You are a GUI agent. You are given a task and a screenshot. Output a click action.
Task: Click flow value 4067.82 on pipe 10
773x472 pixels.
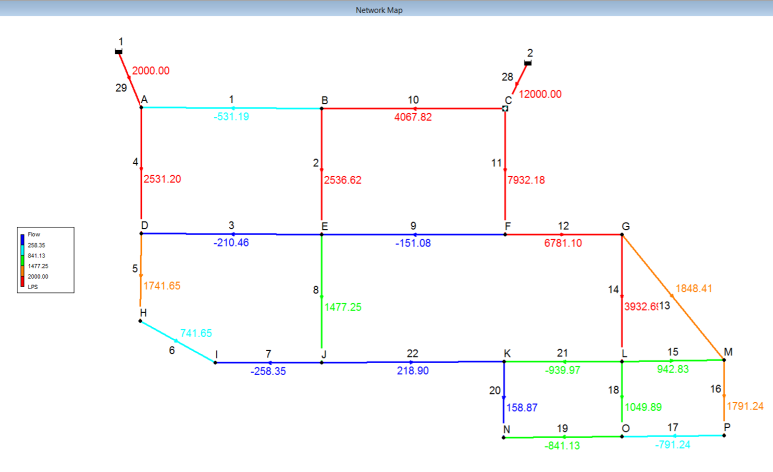coord(412,117)
